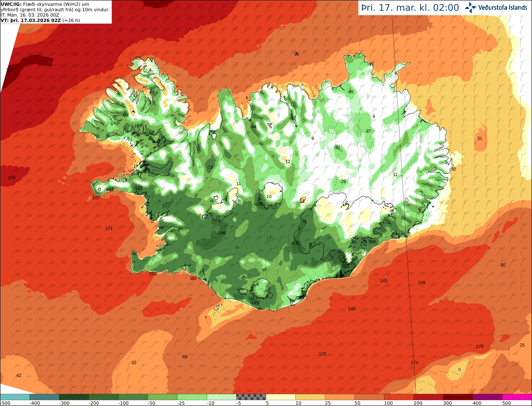Pick the red swatch between 200 and 300
Image resolution: width=532 pixels, height=406 pixels.
point(428,397)
